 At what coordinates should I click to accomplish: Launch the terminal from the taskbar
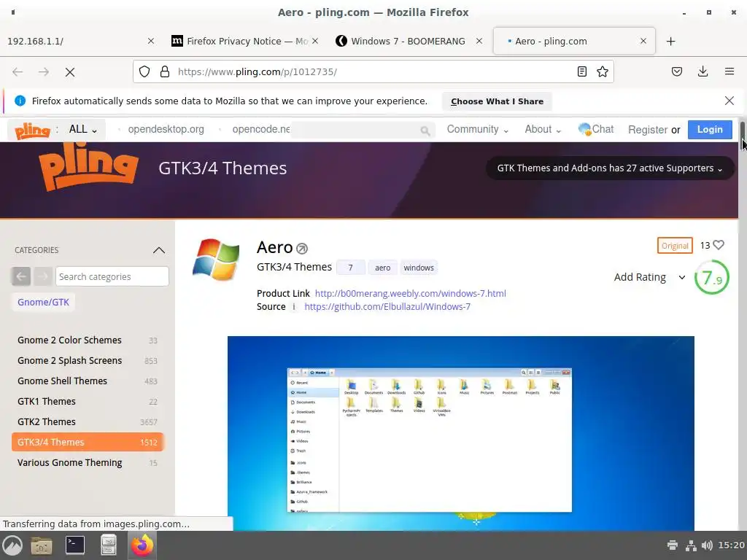point(75,545)
